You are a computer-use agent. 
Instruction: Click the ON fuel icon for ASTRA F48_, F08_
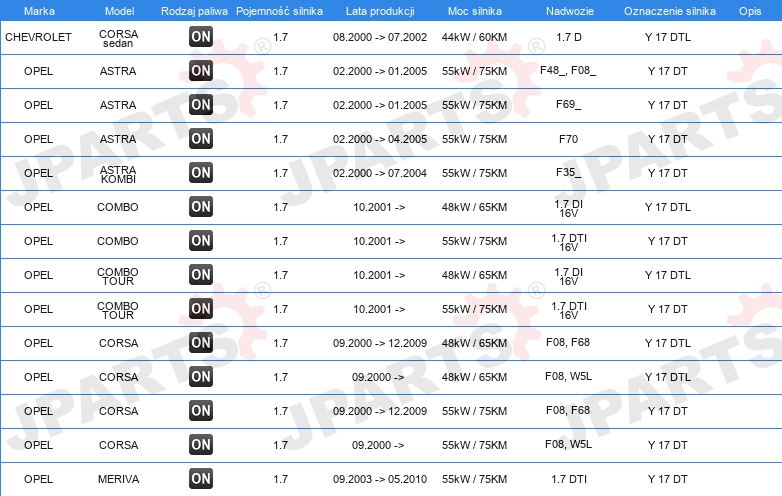[x=201, y=71]
